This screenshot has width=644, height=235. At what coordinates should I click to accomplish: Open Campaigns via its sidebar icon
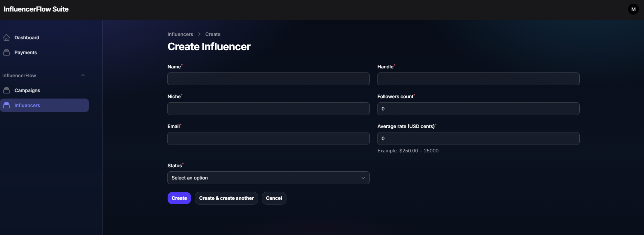pyautogui.click(x=6, y=90)
